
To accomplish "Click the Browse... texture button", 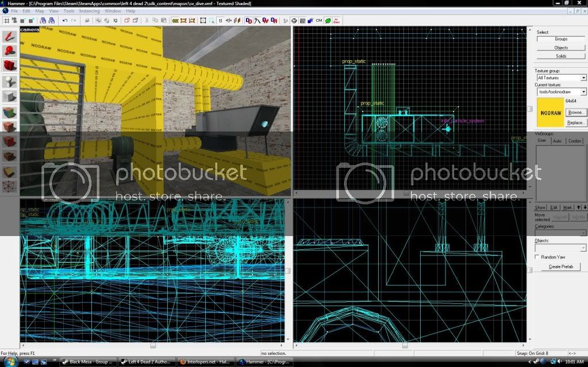I will pos(575,113).
